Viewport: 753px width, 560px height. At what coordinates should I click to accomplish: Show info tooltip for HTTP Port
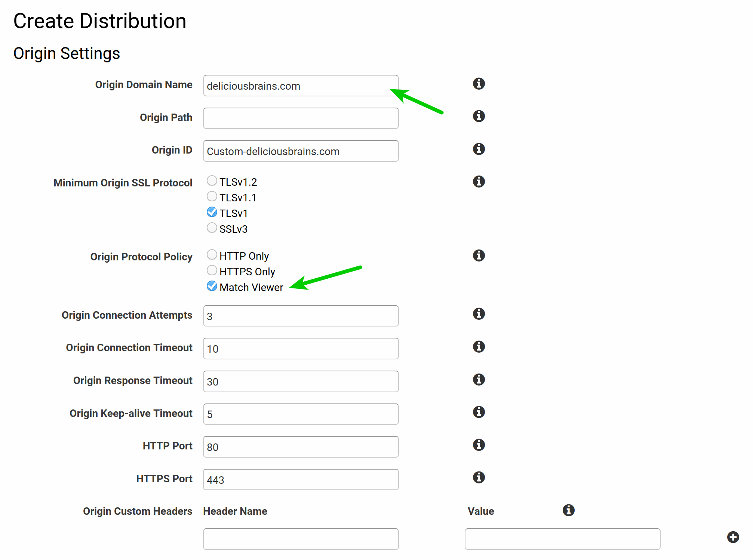tap(479, 445)
